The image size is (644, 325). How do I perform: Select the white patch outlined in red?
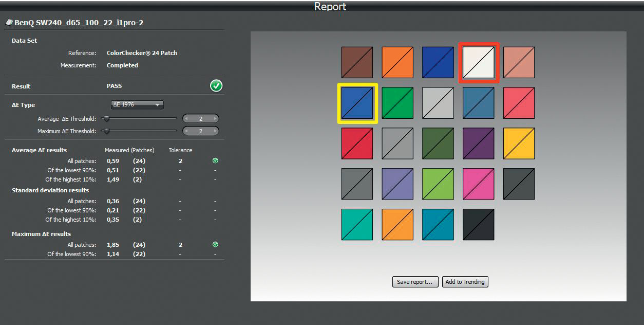pyautogui.click(x=479, y=63)
